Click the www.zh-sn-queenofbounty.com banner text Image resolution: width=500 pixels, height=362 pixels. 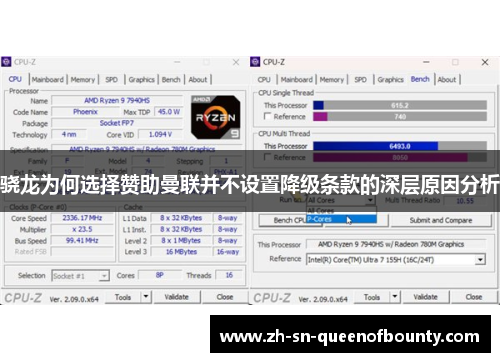[350, 336]
